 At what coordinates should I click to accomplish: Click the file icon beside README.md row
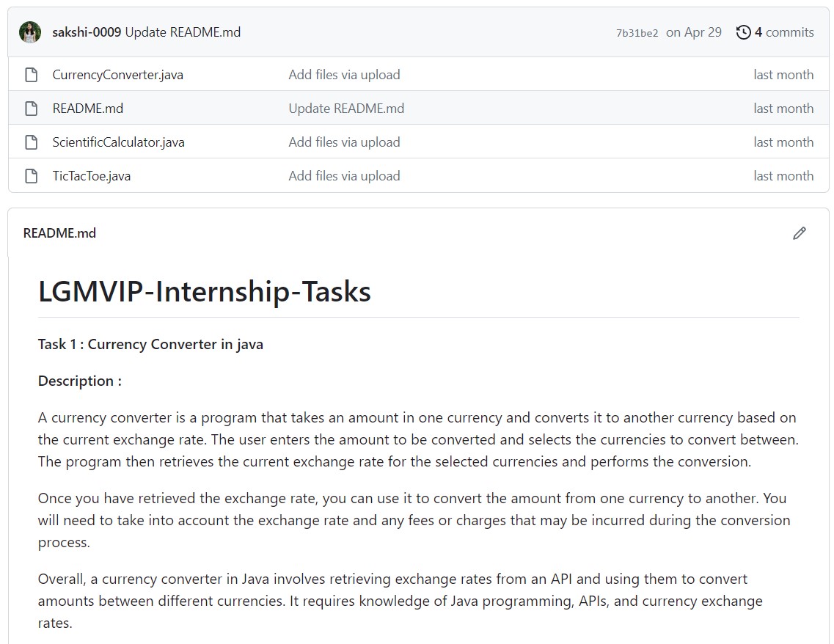(31, 109)
